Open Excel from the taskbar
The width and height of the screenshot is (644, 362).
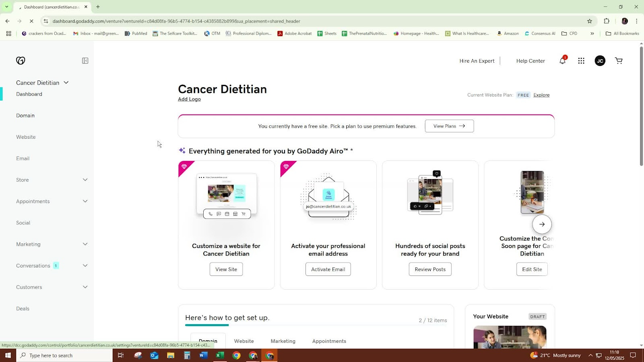[x=220, y=355]
